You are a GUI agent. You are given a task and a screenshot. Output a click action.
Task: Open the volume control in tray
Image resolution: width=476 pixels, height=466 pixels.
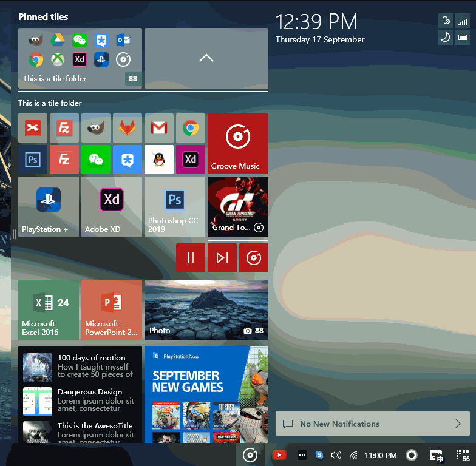pyautogui.click(x=336, y=455)
